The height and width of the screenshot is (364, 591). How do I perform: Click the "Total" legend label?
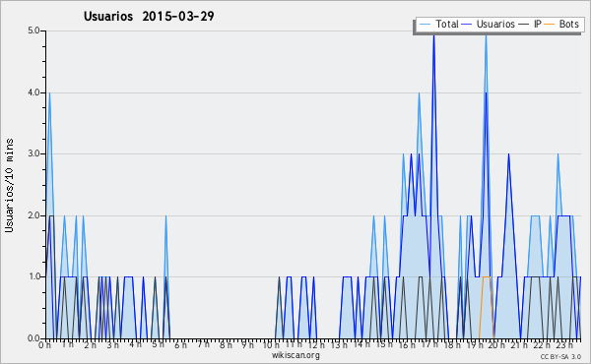447,24
